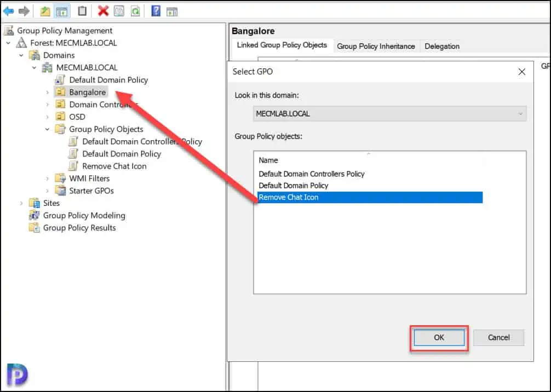Collapse the Domains tree node
The height and width of the screenshot is (392, 551).
pyautogui.click(x=21, y=55)
